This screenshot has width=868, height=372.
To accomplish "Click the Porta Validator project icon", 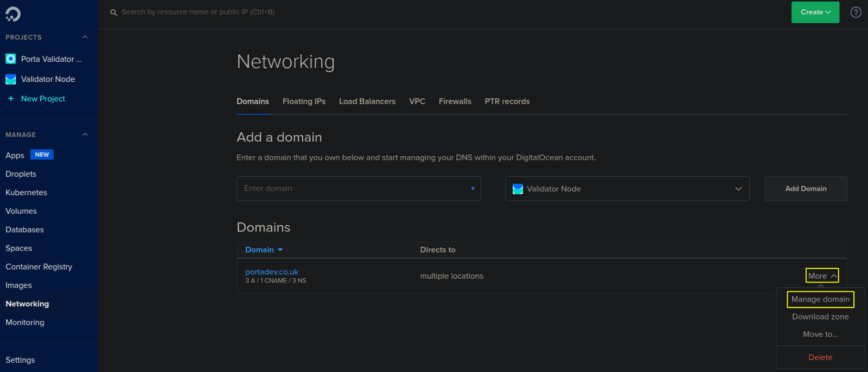I will (11, 59).
